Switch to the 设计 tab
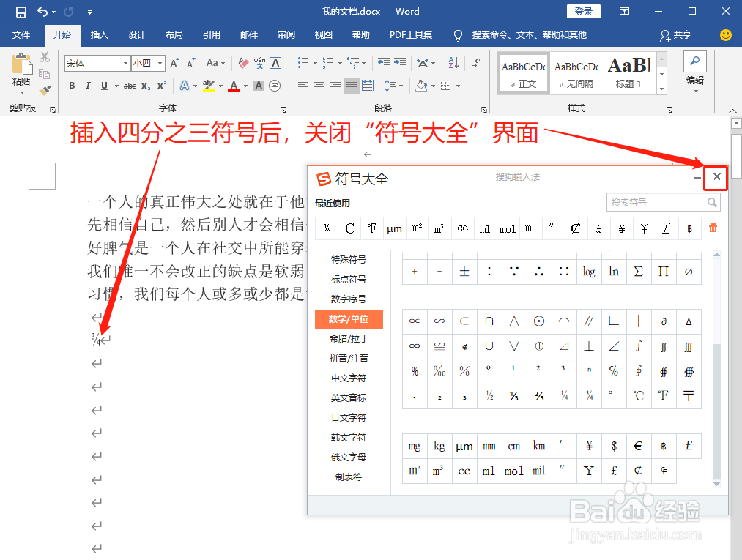 pyautogui.click(x=137, y=35)
